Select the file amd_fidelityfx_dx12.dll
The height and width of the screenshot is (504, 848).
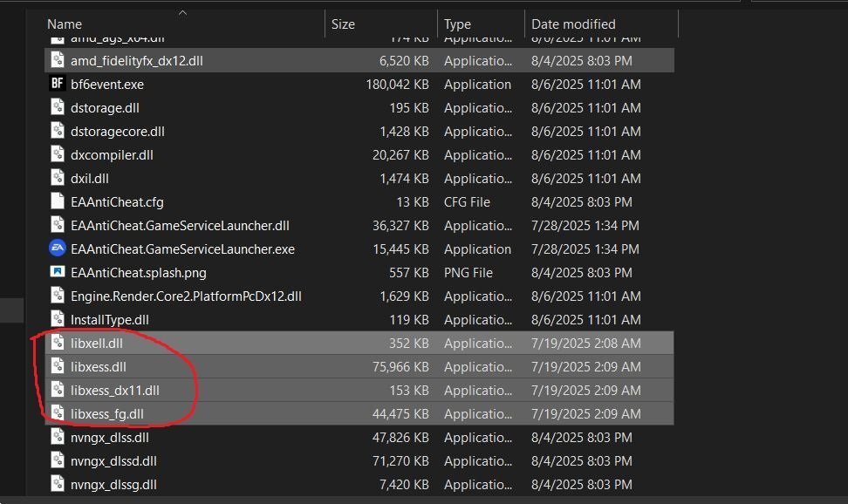click(137, 60)
